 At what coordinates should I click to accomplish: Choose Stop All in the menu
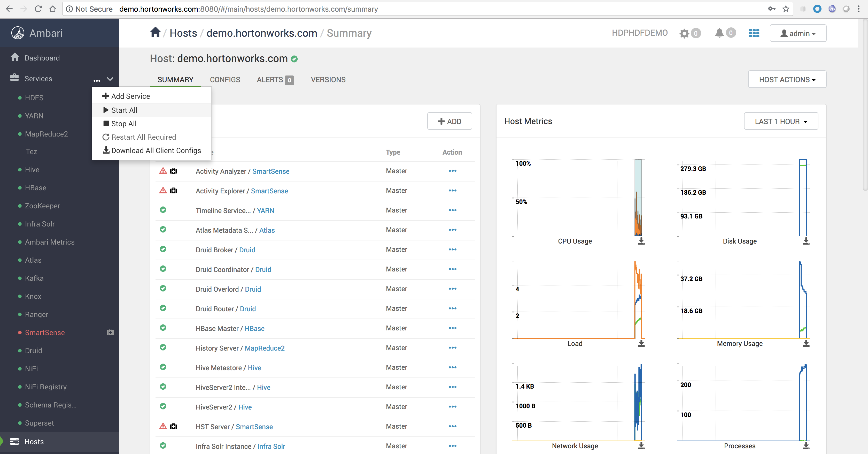point(124,124)
